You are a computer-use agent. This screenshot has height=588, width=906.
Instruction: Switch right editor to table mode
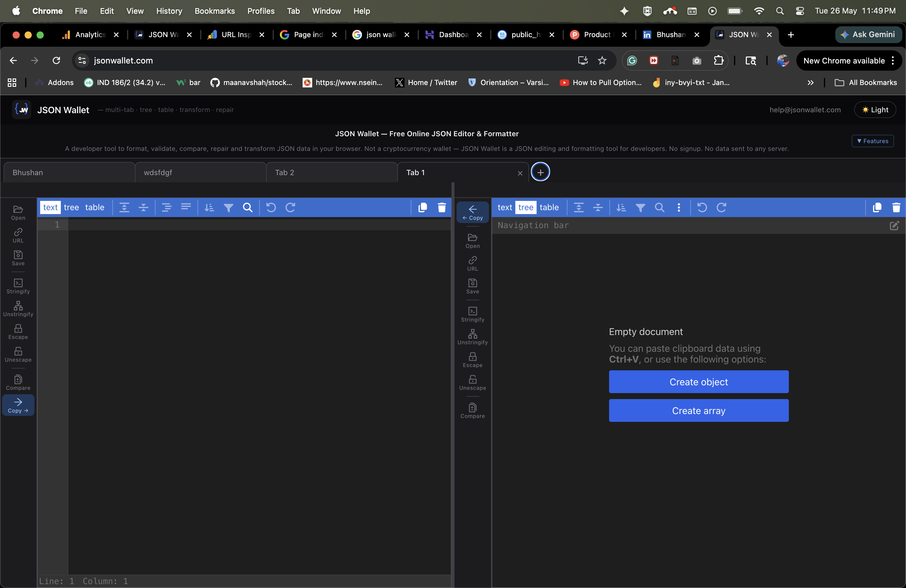[x=549, y=207]
